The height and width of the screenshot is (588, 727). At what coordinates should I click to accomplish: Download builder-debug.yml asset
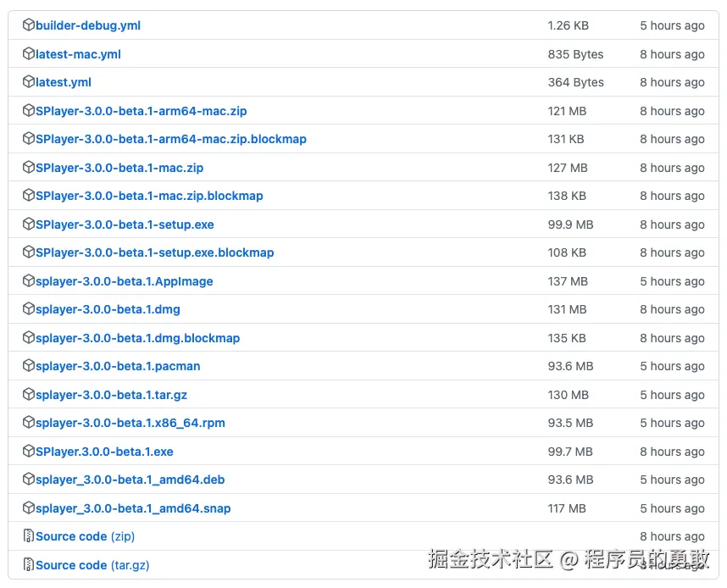click(88, 25)
